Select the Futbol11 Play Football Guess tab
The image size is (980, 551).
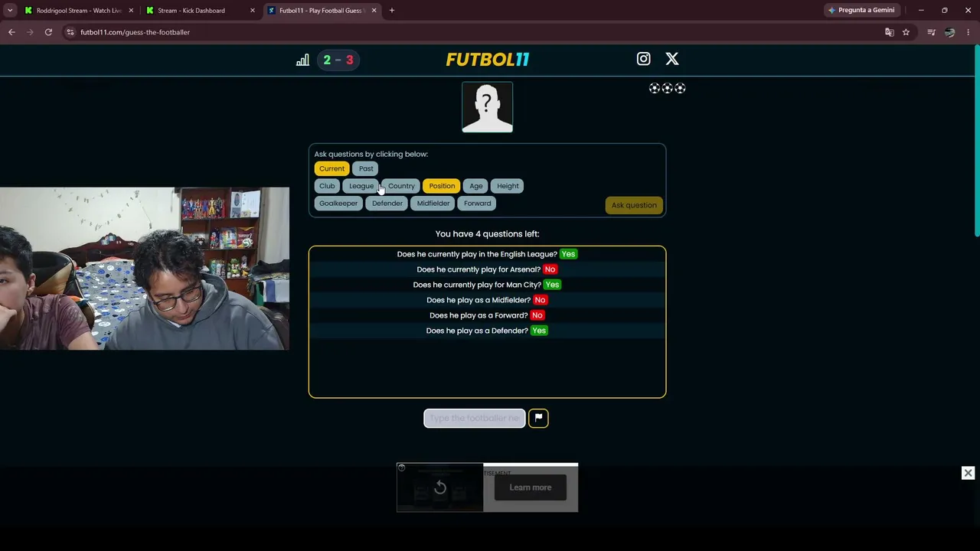(322, 11)
